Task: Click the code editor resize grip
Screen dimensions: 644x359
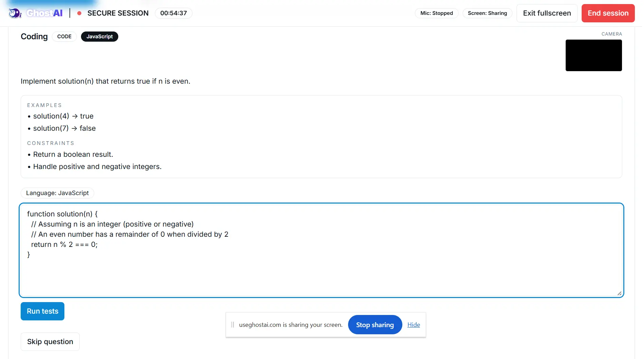Action: pyautogui.click(x=619, y=293)
